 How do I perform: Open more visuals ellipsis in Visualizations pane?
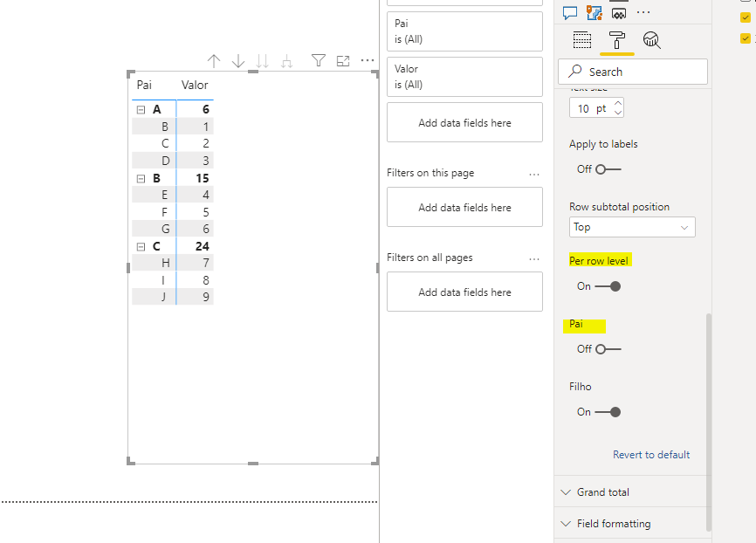tap(643, 12)
